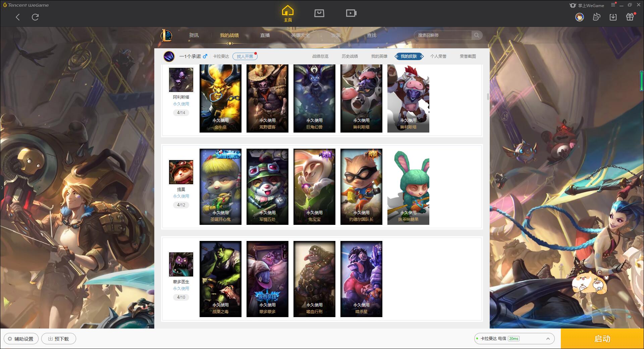Open 我的英雄 sub-tab

pos(379,56)
